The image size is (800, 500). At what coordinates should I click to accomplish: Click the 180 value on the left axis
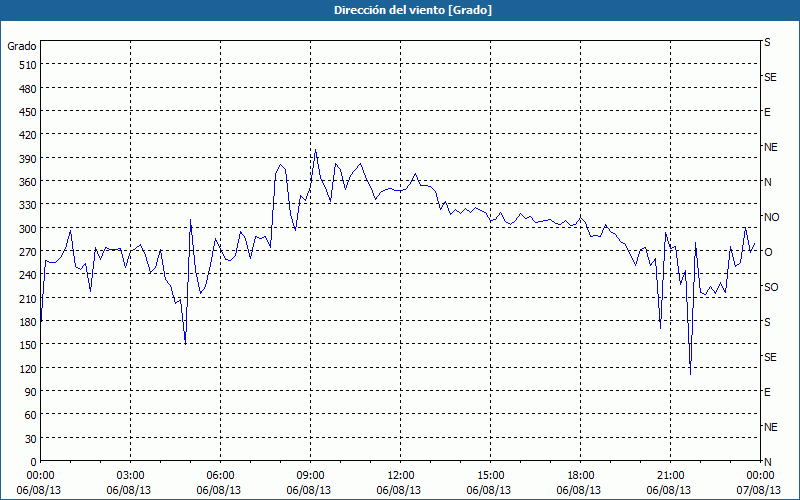click(x=29, y=322)
